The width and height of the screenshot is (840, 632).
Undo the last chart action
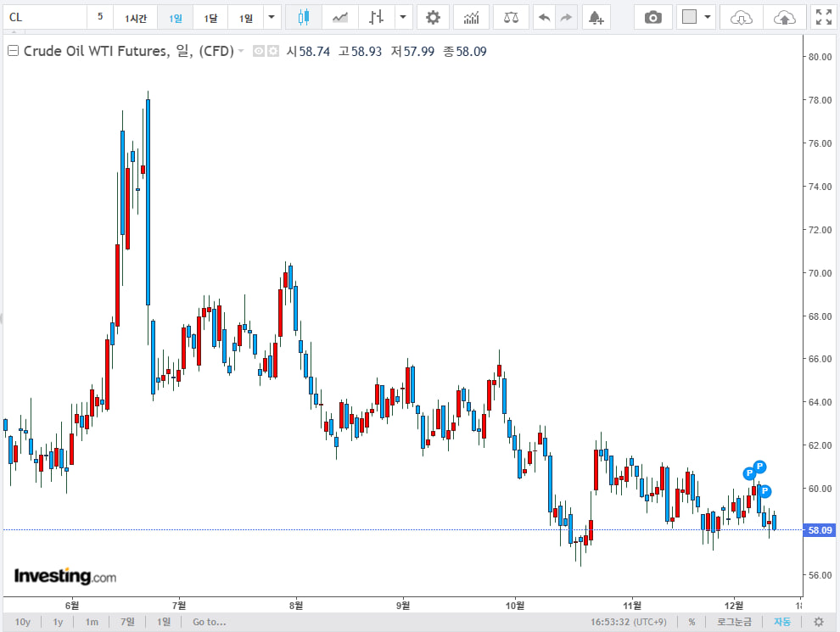[x=545, y=17]
